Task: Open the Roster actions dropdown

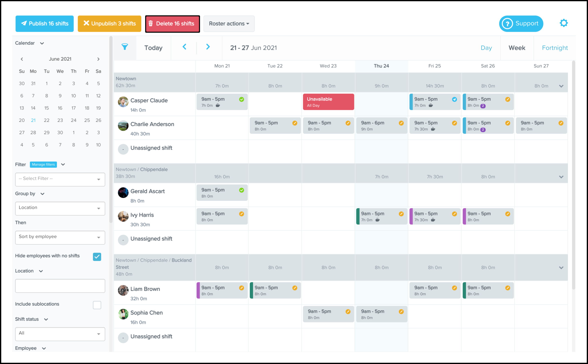Action: click(x=229, y=24)
